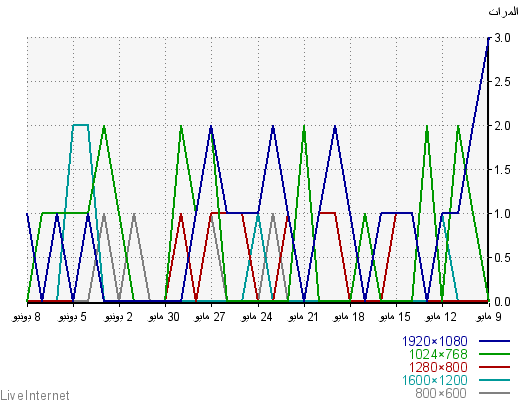Click the 27 May x-axis date label

[x=209, y=317]
